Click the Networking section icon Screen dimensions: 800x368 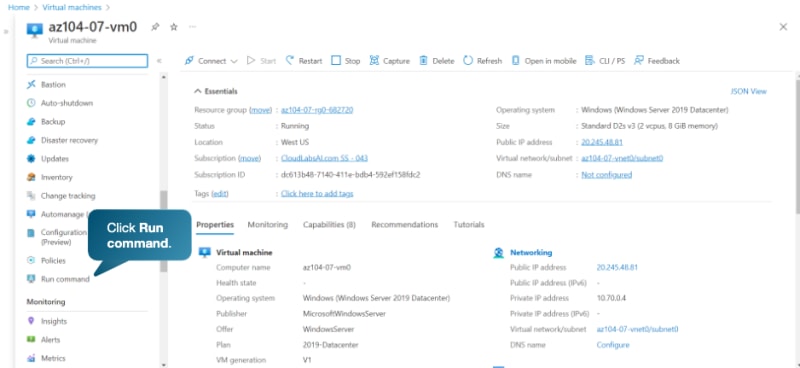(x=498, y=253)
